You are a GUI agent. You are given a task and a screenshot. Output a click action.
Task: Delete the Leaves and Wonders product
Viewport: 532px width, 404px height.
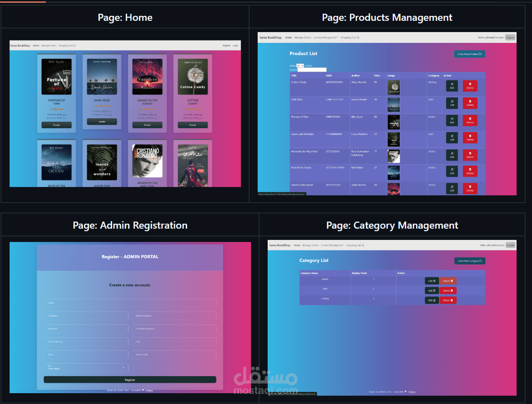point(470,138)
